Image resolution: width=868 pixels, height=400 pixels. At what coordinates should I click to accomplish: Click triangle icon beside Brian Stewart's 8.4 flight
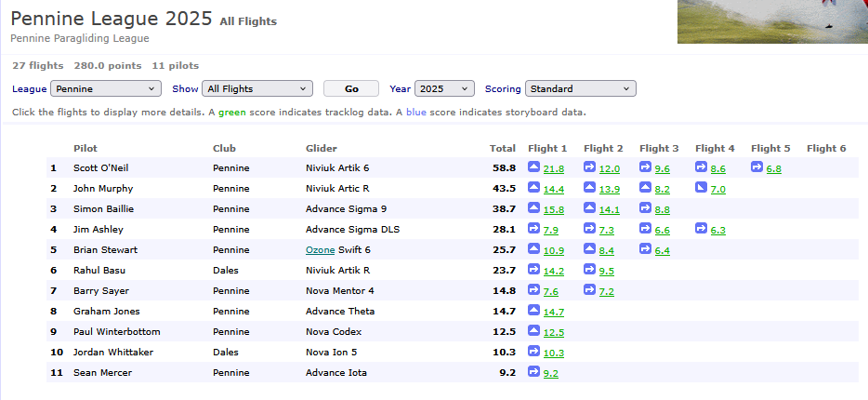tap(590, 249)
